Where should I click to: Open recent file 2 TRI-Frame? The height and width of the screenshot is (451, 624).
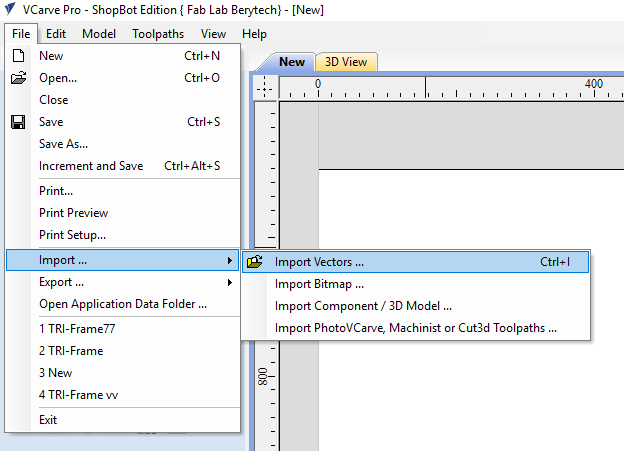(123, 351)
